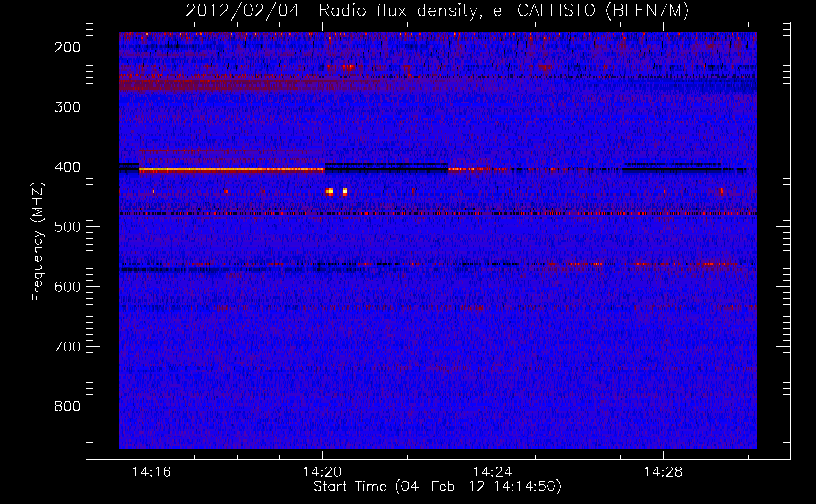Viewport: 816px width, 504px height.
Task: Click the 600 frequency tick label
Action: click(67, 287)
